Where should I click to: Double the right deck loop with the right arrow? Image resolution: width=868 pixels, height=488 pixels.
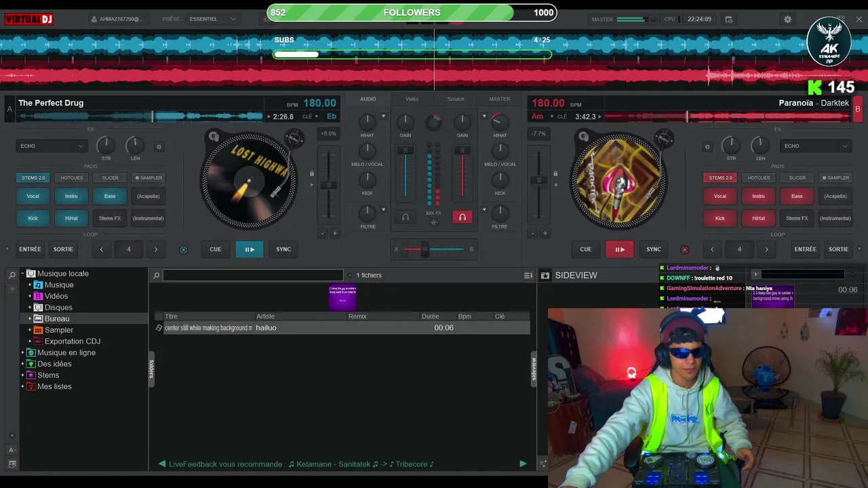[x=766, y=249]
